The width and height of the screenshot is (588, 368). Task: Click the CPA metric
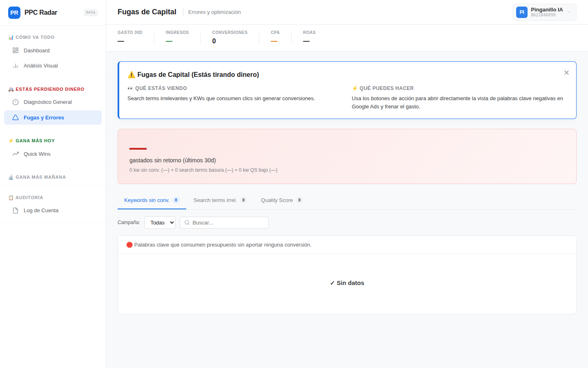275,37
